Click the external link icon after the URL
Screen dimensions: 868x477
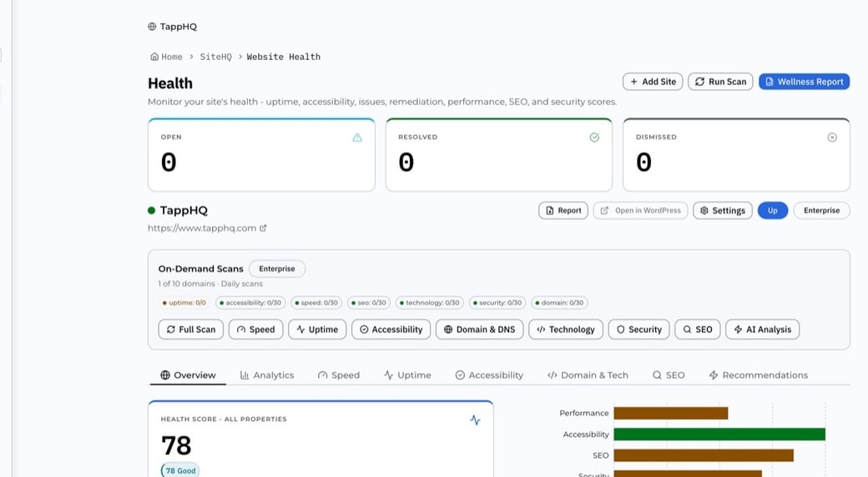point(263,228)
